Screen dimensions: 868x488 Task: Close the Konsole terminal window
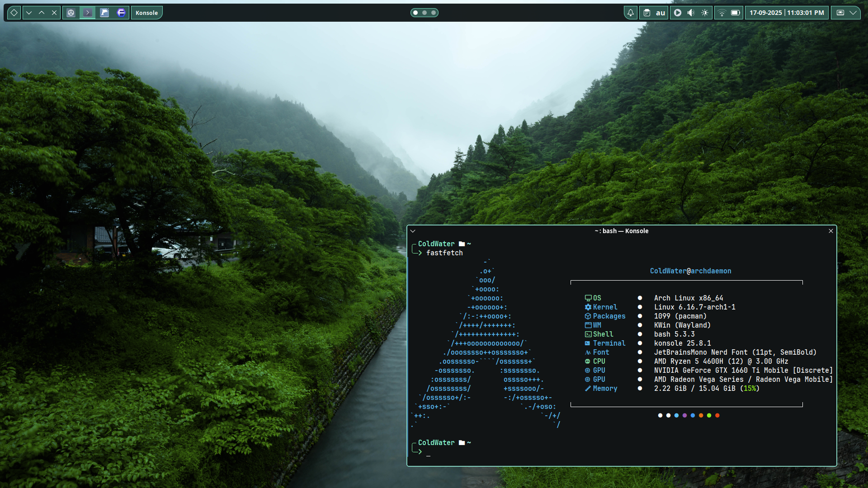tap(831, 231)
